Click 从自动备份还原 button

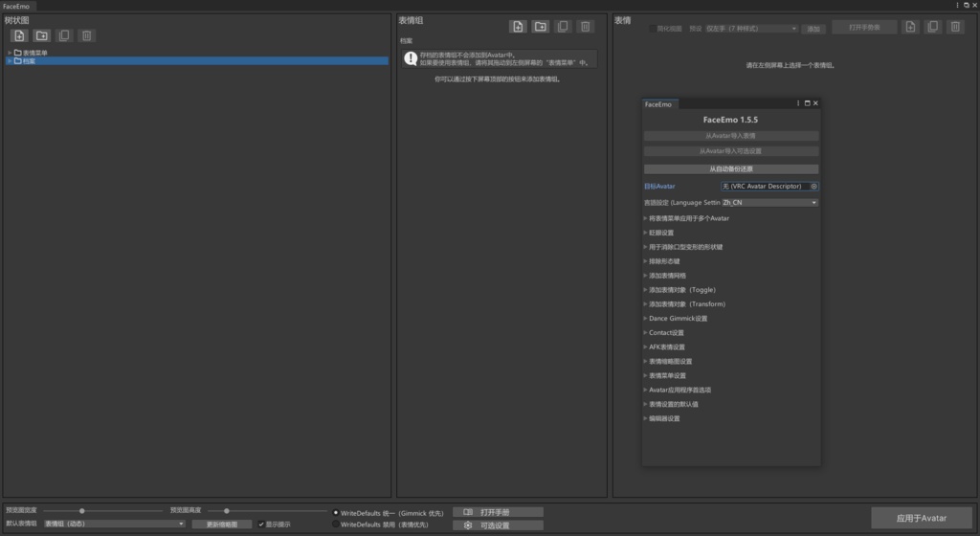(731, 169)
